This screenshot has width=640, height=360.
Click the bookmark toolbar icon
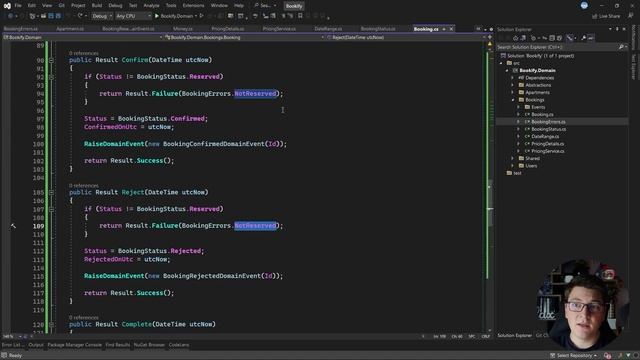coord(300,16)
